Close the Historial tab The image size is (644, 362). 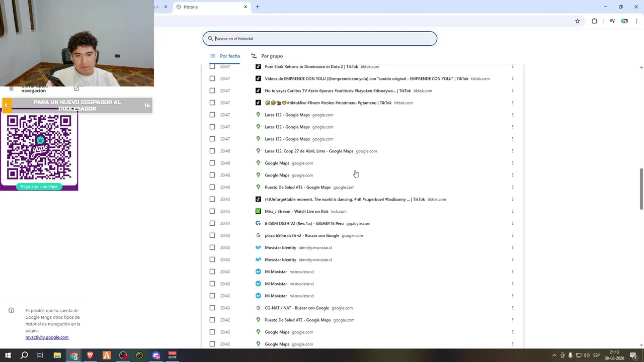click(x=246, y=7)
